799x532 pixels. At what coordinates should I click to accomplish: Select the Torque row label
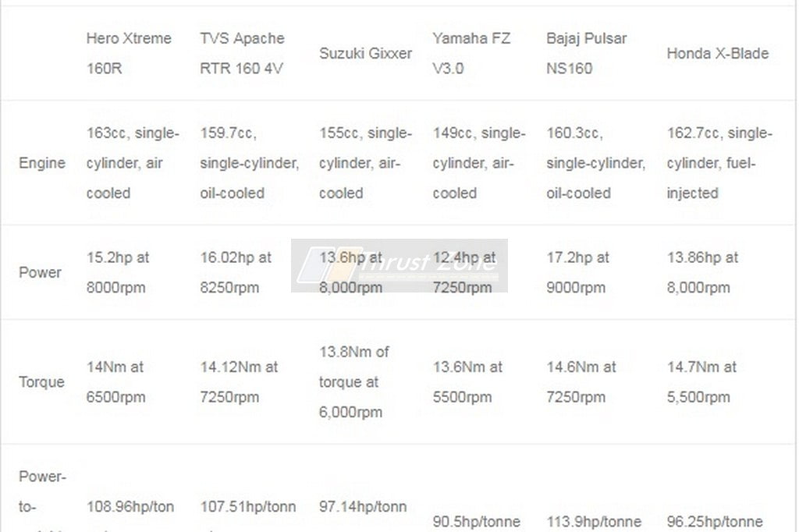pyautogui.click(x=41, y=381)
